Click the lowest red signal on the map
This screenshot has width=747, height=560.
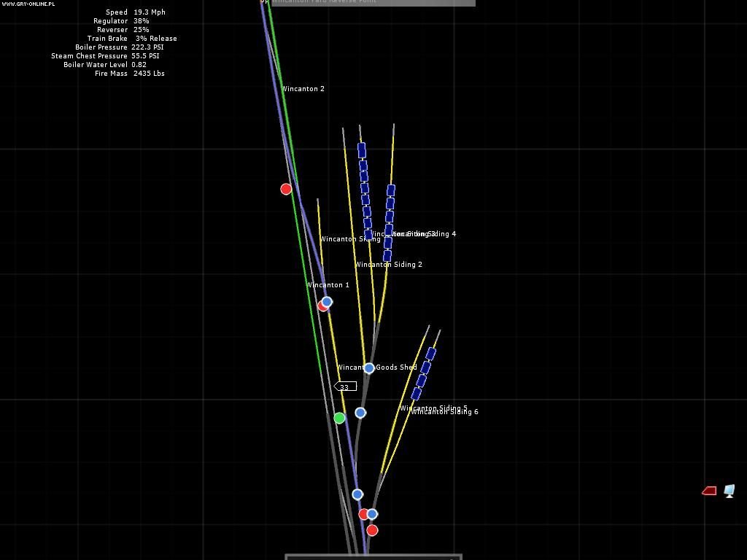coord(372,530)
